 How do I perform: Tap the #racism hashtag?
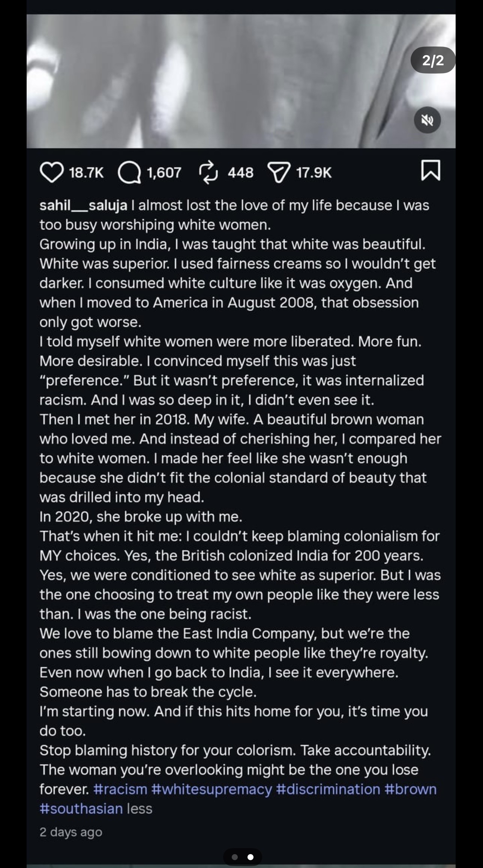click(120, 789)
